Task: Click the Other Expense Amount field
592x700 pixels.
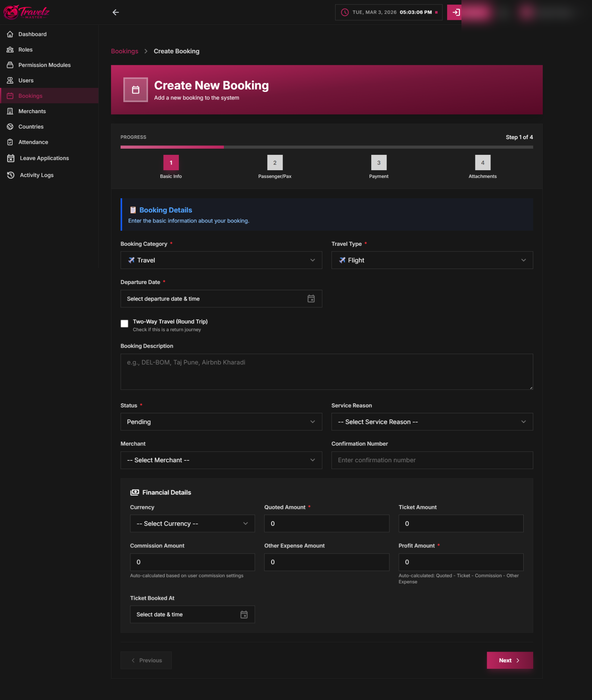Action: coord(326,562)
